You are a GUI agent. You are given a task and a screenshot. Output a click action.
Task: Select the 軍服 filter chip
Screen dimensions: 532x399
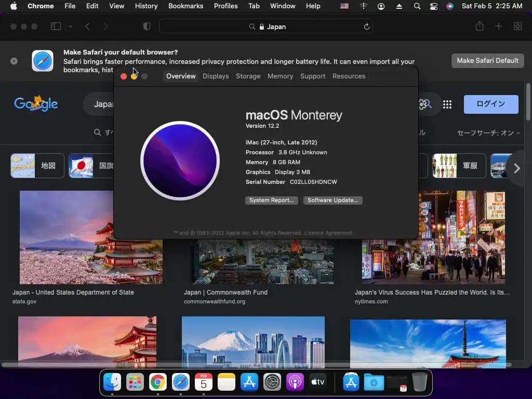pos(459,166)
